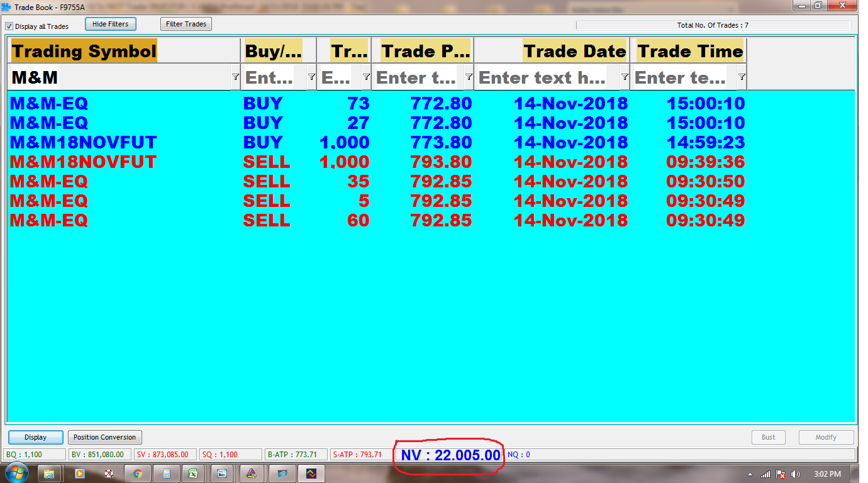Open the Windows Start menu orb
The image size is (868, 483).
coord(16,473)
